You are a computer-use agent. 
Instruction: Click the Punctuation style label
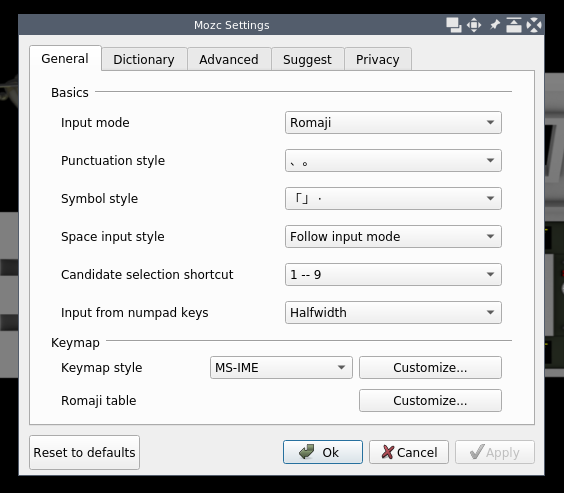(113, 161)
